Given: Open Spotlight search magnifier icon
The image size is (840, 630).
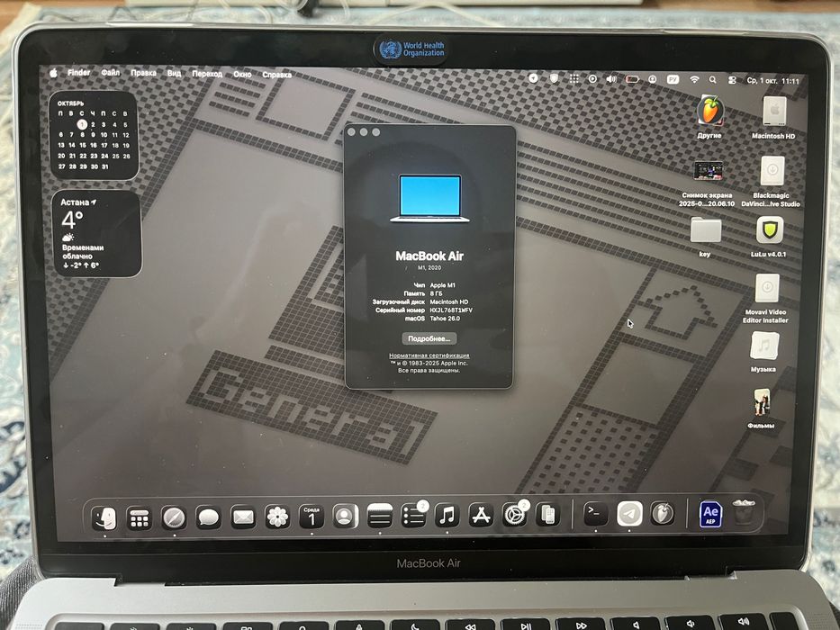Looking at the screenshot, I should 713,80.
